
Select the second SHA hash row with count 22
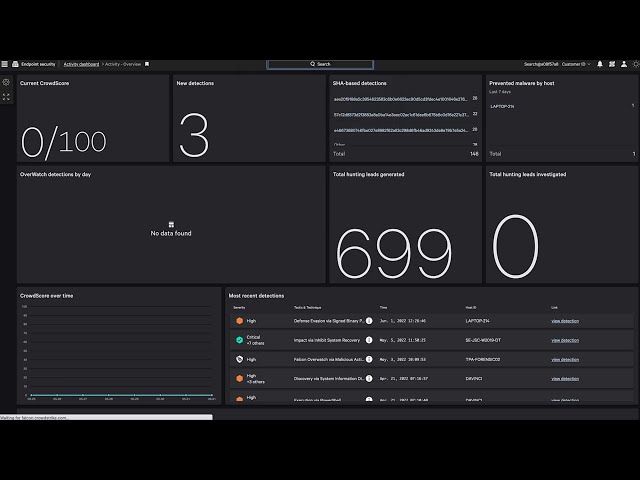tap(406, 114)
